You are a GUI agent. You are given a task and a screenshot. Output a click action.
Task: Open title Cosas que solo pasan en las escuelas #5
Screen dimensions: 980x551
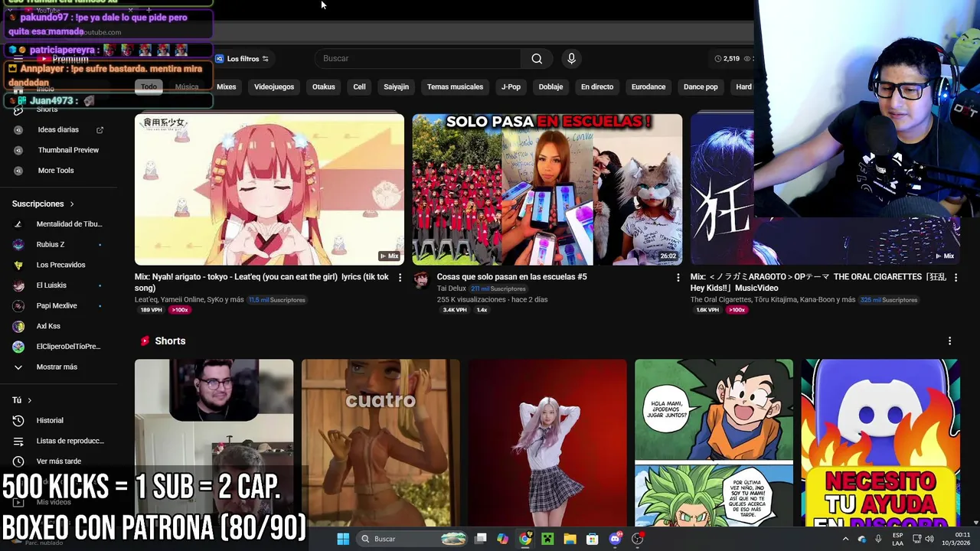tap(511, 277)
